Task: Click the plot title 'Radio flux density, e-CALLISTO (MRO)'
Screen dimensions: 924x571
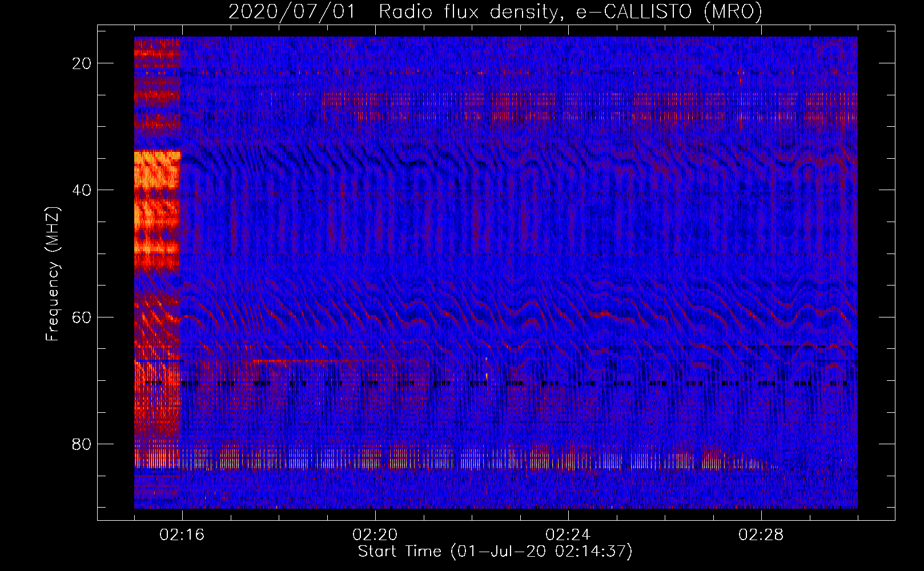Action: [570, 12]
